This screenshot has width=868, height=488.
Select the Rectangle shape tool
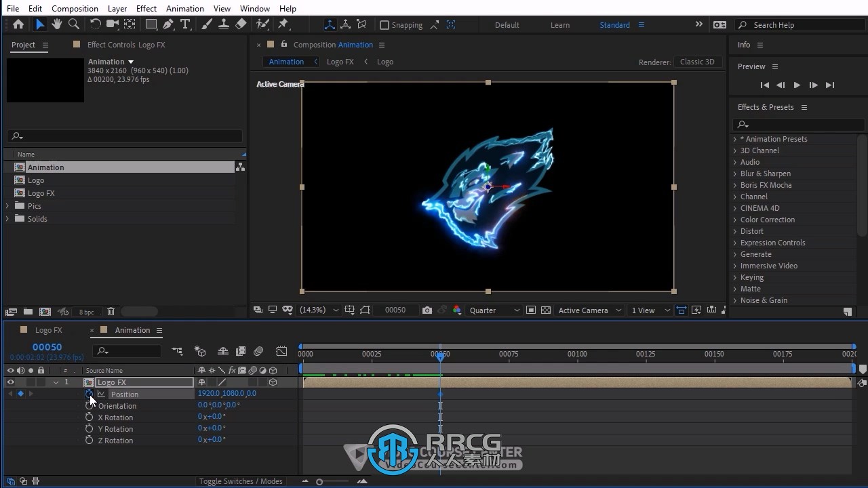click(x=151, y=24)
